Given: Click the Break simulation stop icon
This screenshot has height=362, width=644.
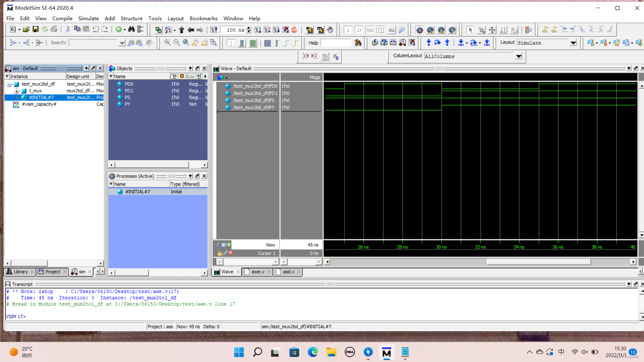Looking at the screenshot, I should [x=294, y=30].
